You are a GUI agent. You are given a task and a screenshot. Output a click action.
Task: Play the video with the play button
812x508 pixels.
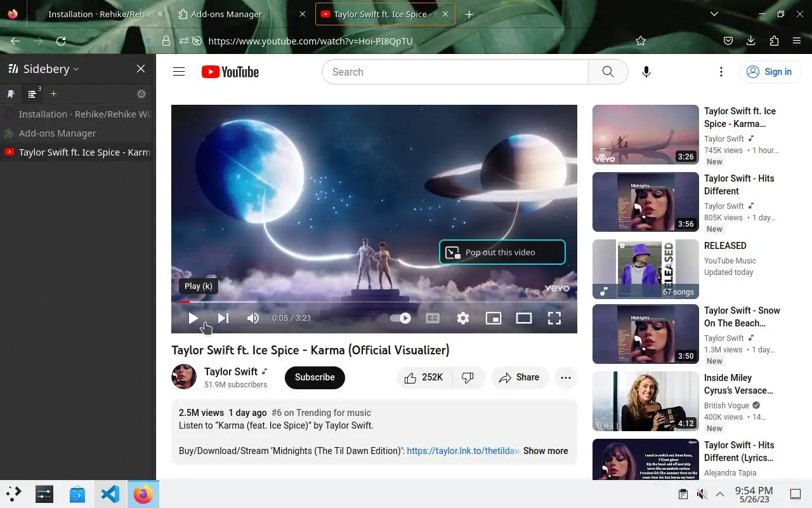click(x=193, y=318)
